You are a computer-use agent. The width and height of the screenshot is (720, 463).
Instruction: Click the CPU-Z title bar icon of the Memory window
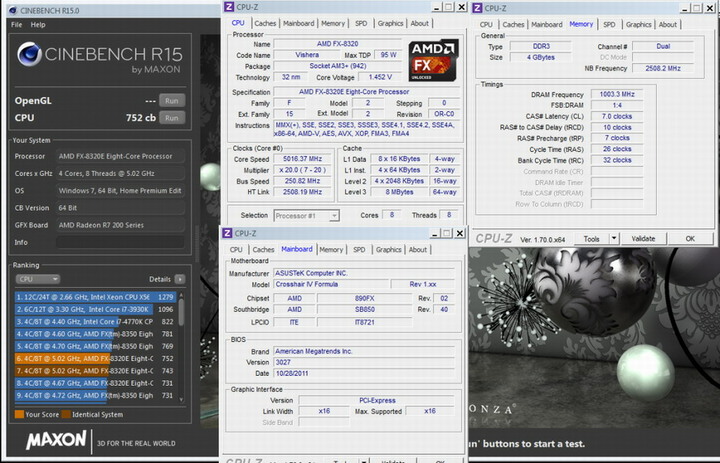coord(477,8)
